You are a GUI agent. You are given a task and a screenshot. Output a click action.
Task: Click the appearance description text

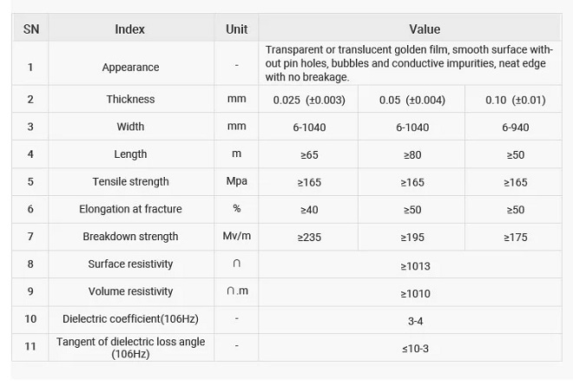409,63
